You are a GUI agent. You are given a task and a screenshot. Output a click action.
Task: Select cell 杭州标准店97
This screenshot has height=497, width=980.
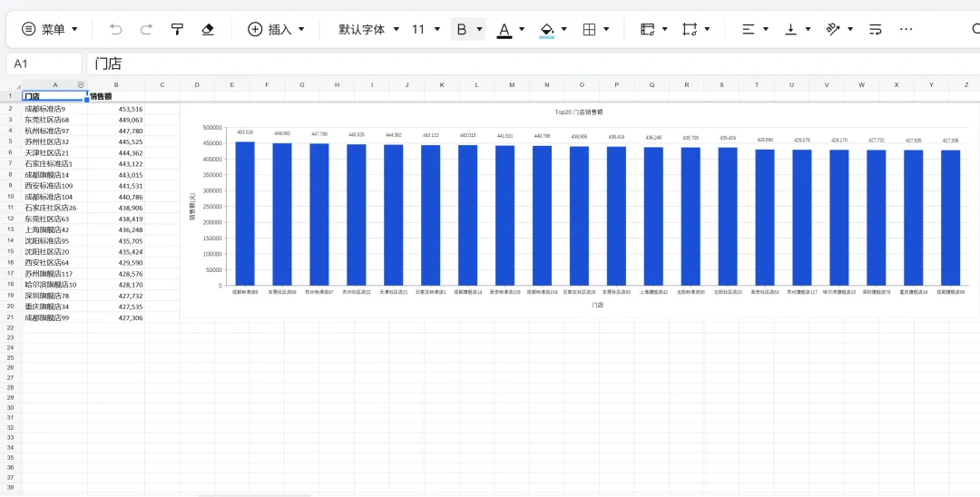click(55, 132)
